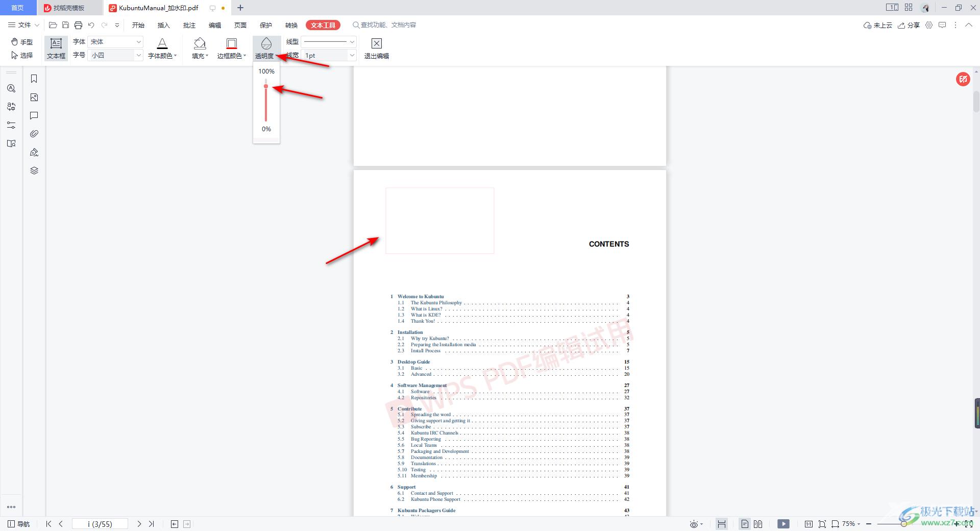The height and width of the screenshot is (531, 980).
Task: Go to the previous page
Action: (61, 524)
